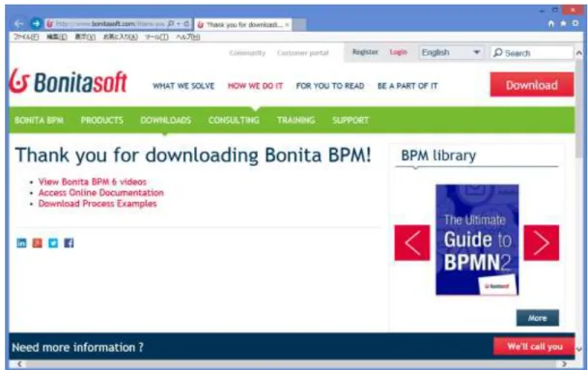588x370 pixels.
Task: Open the browser home icon
Action: [551, 23]
